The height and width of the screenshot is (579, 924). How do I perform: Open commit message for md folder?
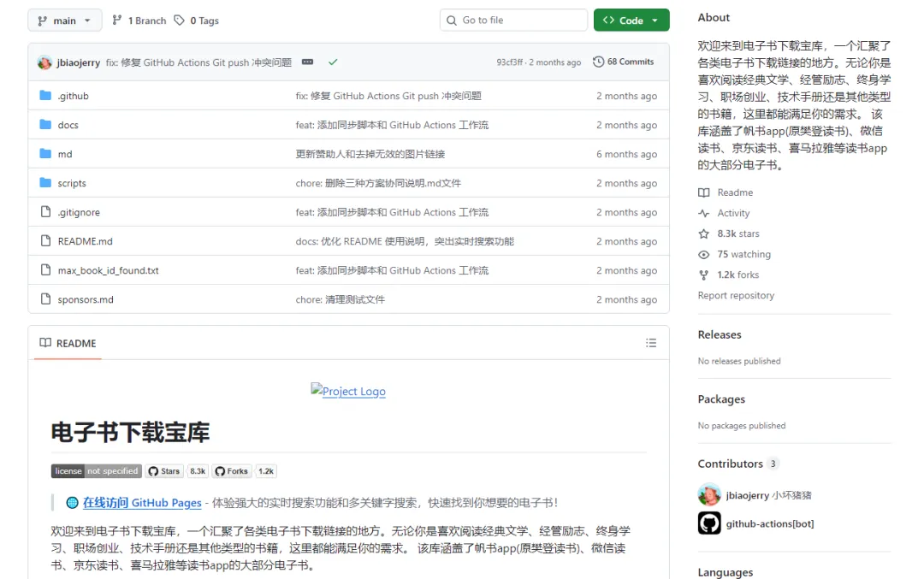tap(370, 154)
